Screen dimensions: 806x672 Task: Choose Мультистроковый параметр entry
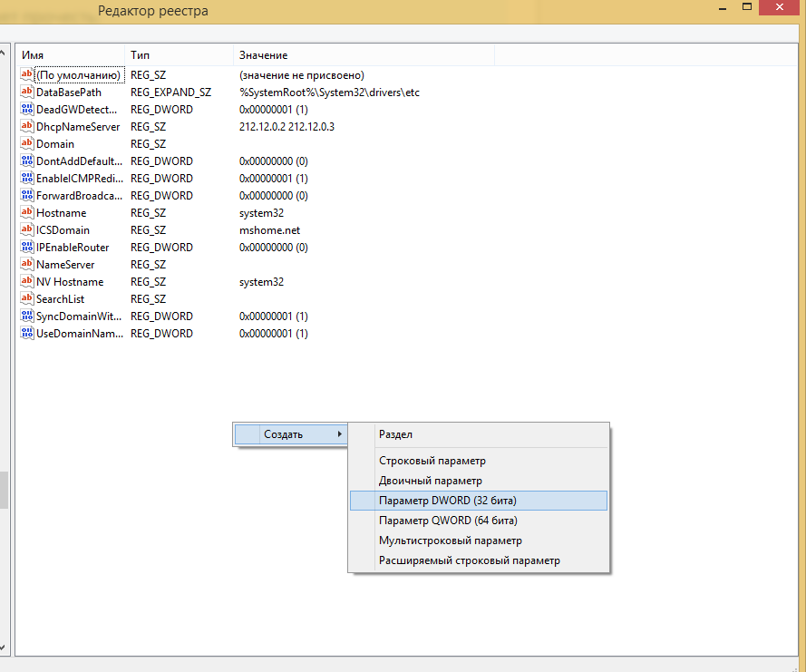[x=450, y=541]
